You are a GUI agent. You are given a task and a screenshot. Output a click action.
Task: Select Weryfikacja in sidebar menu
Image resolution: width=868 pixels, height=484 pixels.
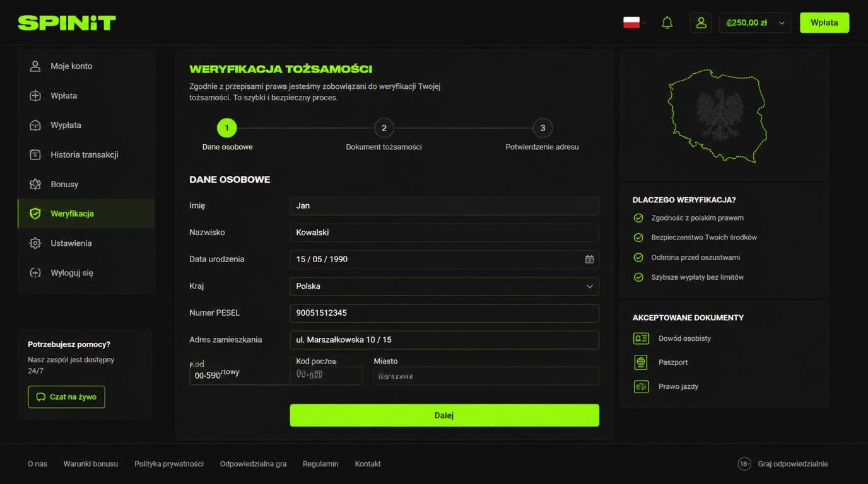(x=86, y=214)
